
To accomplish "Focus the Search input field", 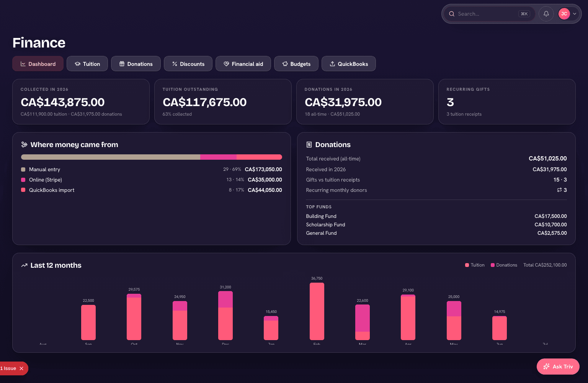I will 486,14.
